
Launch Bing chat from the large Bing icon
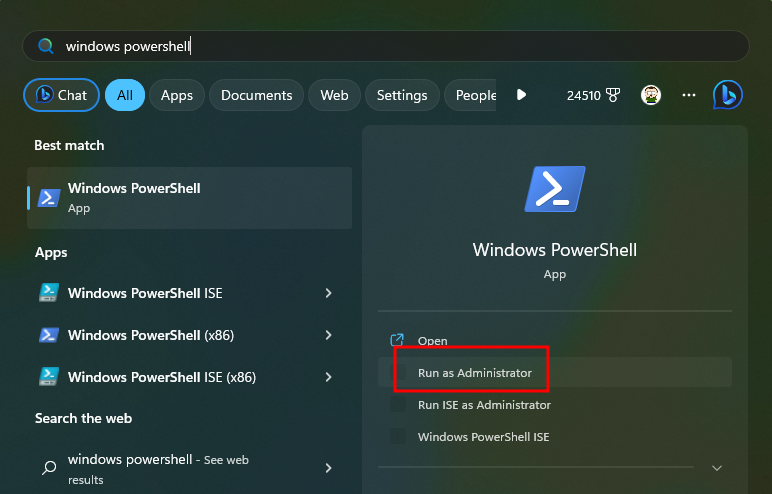tap(727, 95)
